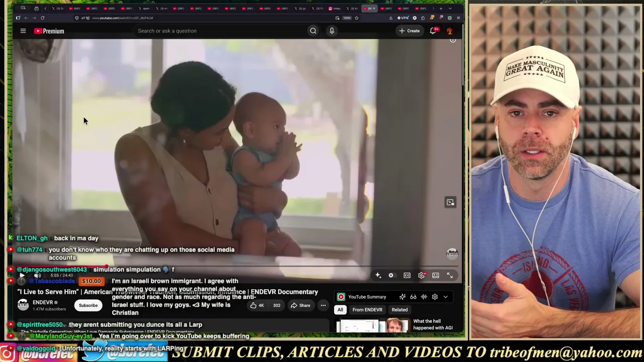Viewport: 644px width, 362px height.
Task: Switch player to theater mode
Action: click(436, 276)
